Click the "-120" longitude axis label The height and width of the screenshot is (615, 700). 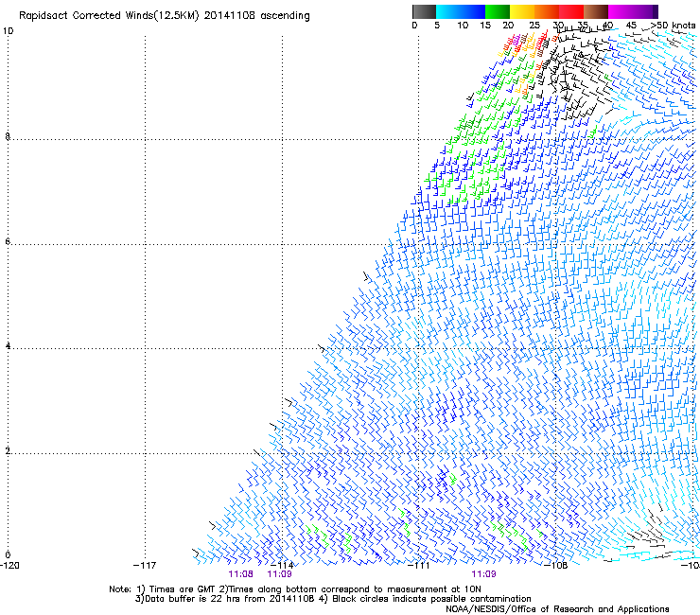point(9,565)
